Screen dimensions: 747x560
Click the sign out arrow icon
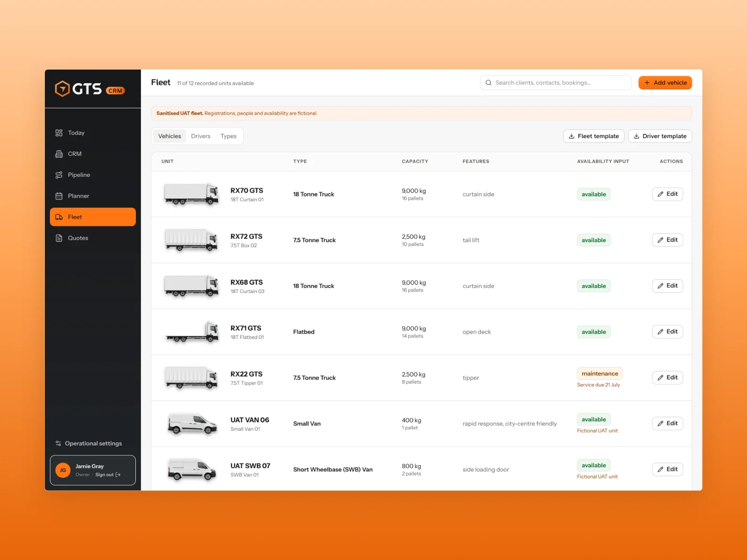coord(118,475)
